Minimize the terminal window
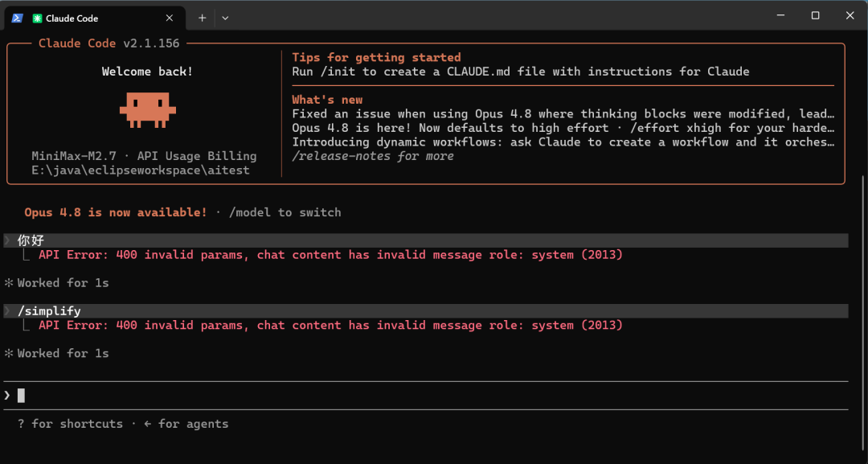Image resolution: width=868 pixels, height=464 pixels. tap(780, 15)
